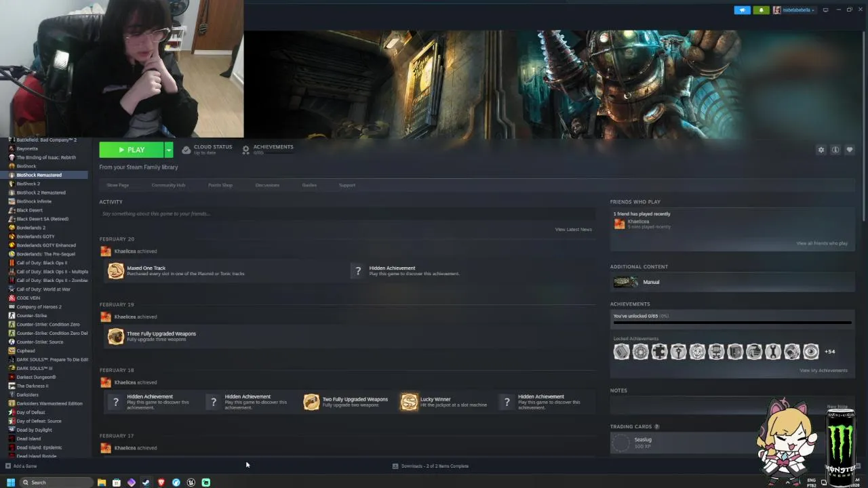Open the Guides tab
Screen dimensions: 868x488
pos(309,185)
